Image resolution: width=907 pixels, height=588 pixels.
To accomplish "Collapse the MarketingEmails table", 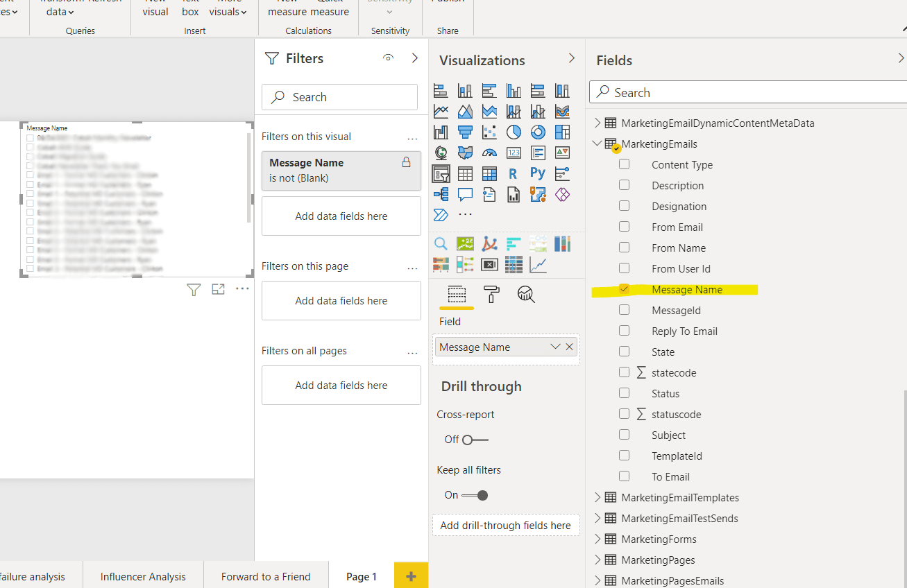I will point(597,144).
